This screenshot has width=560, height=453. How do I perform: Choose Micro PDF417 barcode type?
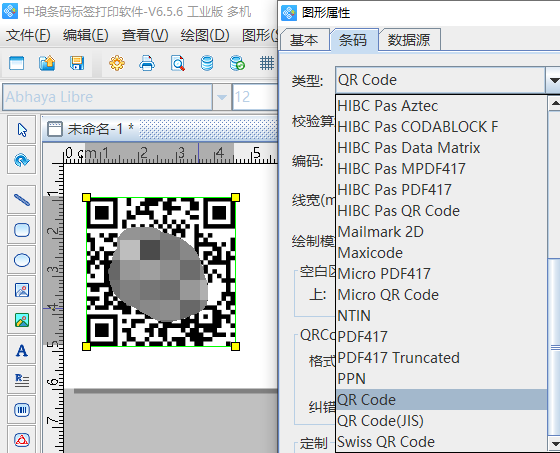tap(441, 274)
